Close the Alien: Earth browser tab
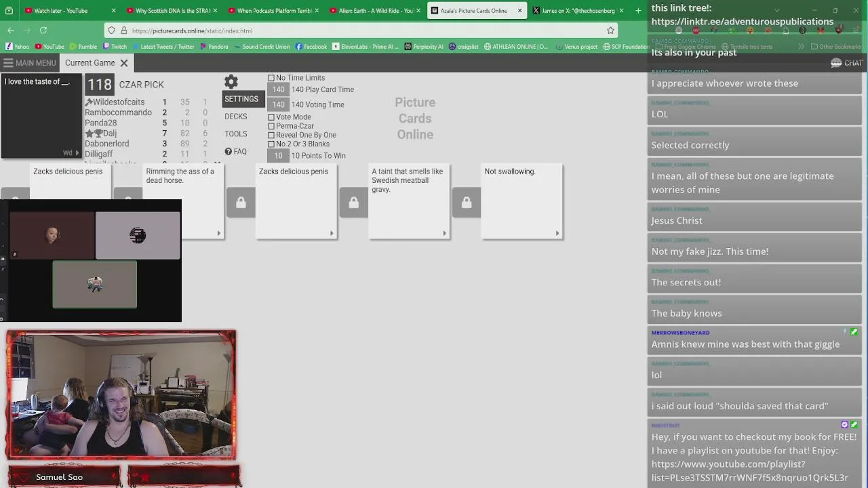Image resolution: width=868 pixels, height=488 pixels. pyautogui.click(x=418, y=11)
